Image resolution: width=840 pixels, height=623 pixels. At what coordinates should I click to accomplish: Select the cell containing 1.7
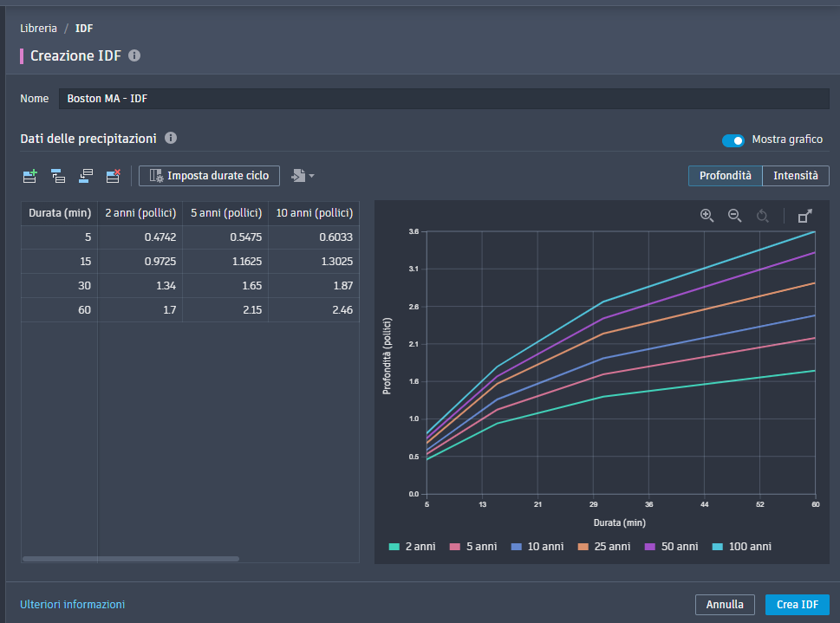[x=140, y=309]
